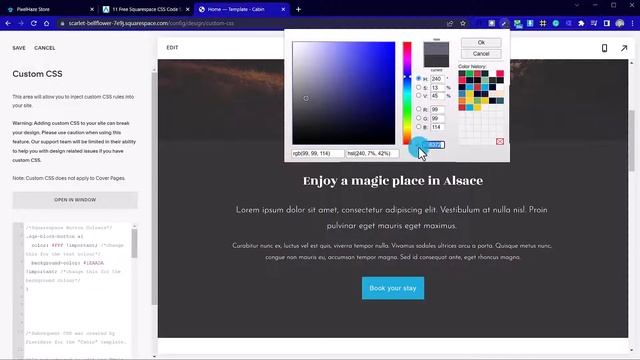640x360 pixels.
Task: Open a new browser tab
Action: (298, 9)
